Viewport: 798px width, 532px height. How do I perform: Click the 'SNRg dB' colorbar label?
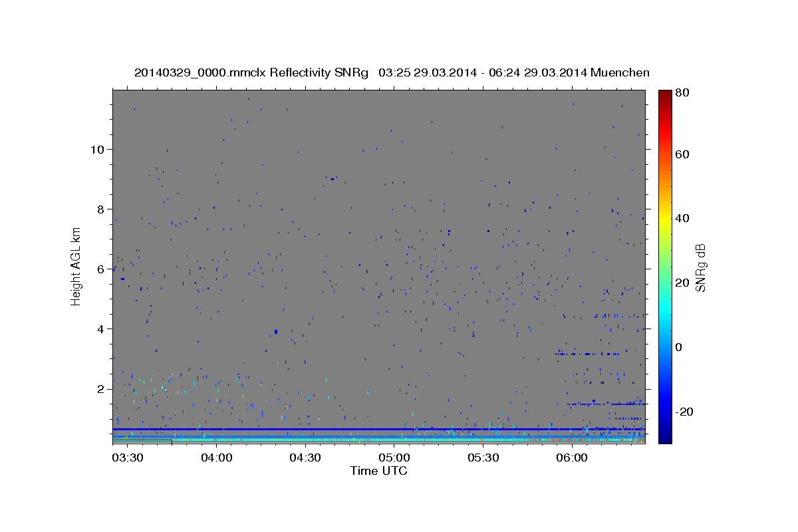coord(700,267)
